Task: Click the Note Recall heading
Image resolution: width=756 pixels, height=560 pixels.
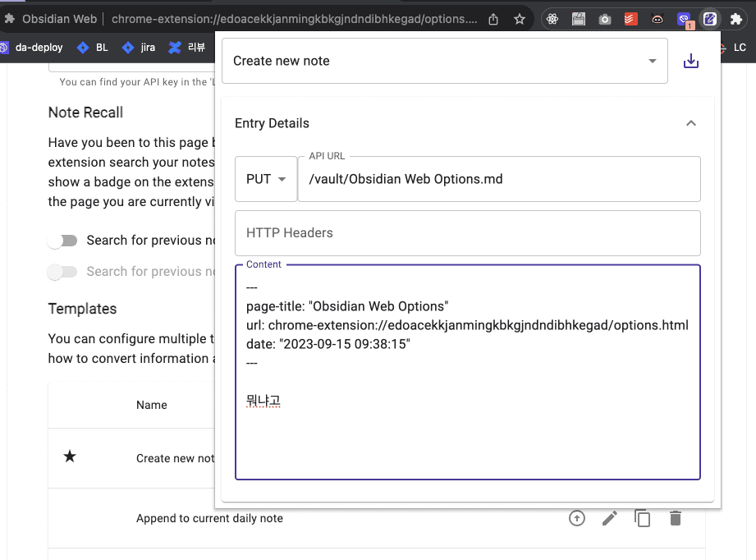Action: 86,112
